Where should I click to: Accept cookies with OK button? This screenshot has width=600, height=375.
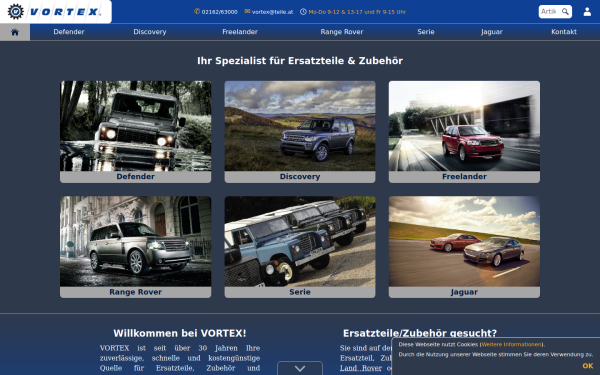point(588,366)
